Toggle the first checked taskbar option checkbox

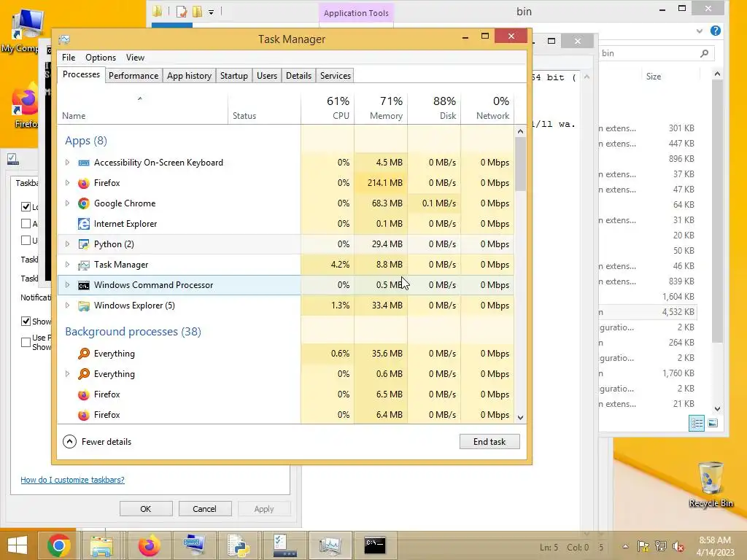pos(26,206)
